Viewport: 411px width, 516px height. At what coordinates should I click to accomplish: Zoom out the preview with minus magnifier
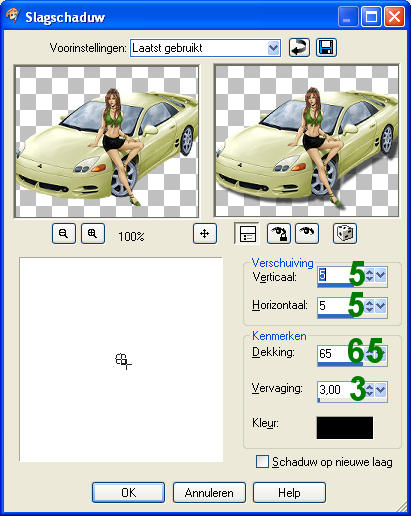(x=64, y=233)
